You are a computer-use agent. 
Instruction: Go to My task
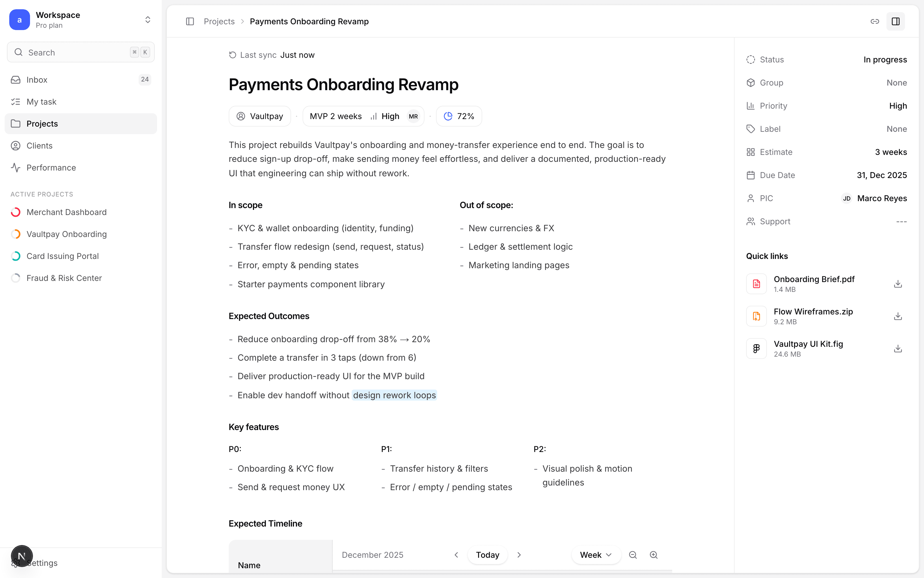coord(81,102)
